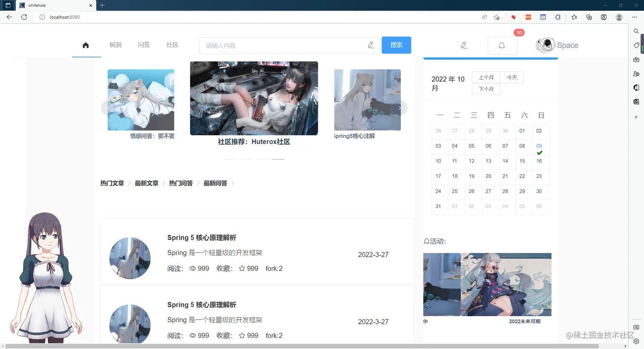Open the Spring 5 核心原理解析 article link

[x=201, y=237]
